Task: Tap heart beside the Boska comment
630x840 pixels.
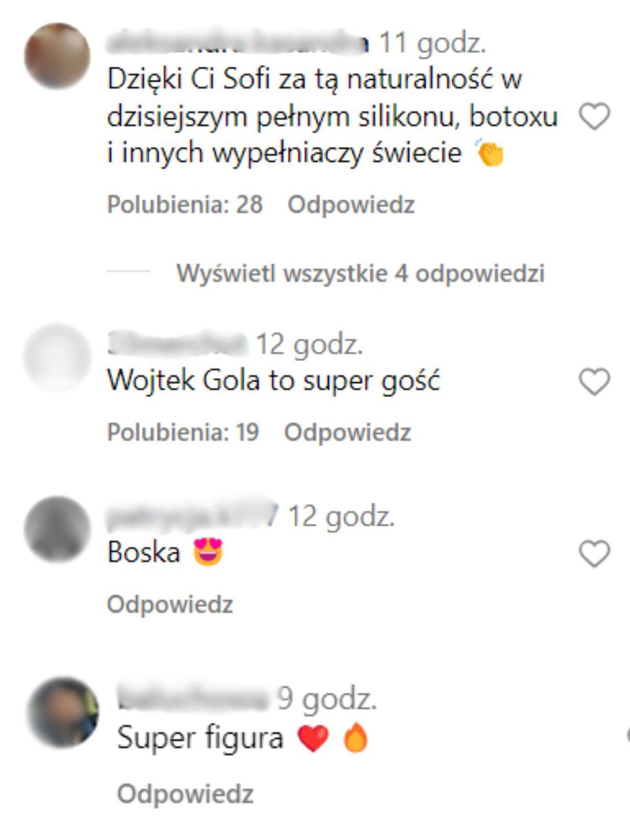Action: 594,553
